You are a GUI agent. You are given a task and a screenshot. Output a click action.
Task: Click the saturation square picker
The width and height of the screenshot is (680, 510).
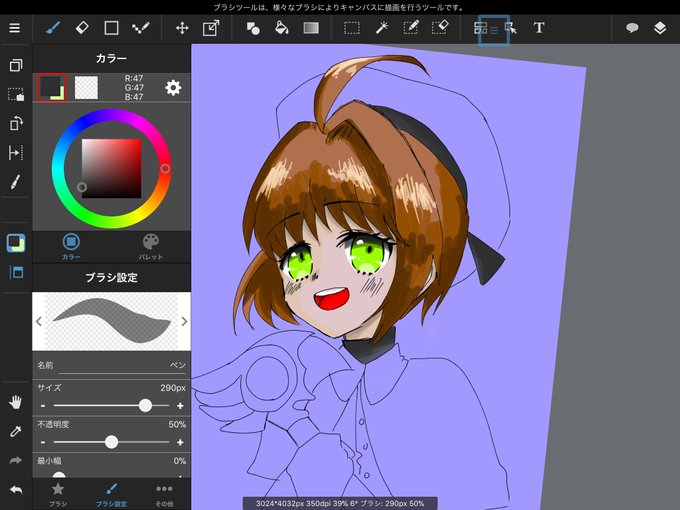[x=82, y=187]
